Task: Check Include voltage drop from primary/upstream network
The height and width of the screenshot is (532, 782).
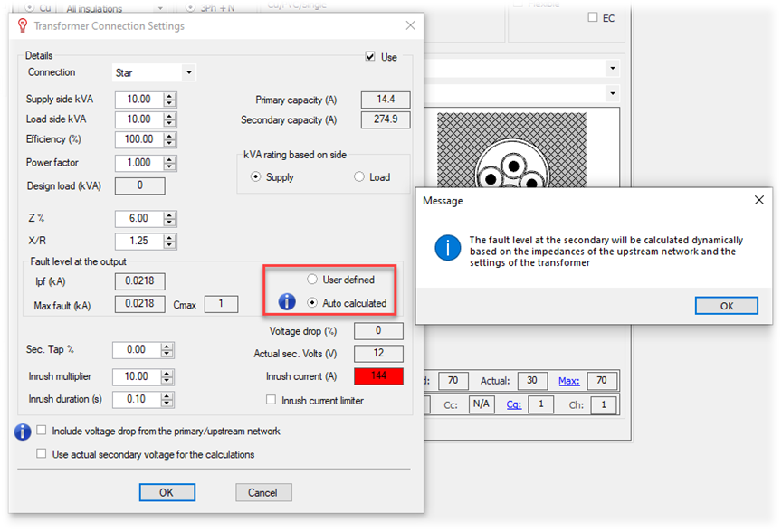Action: click(42, 430)
